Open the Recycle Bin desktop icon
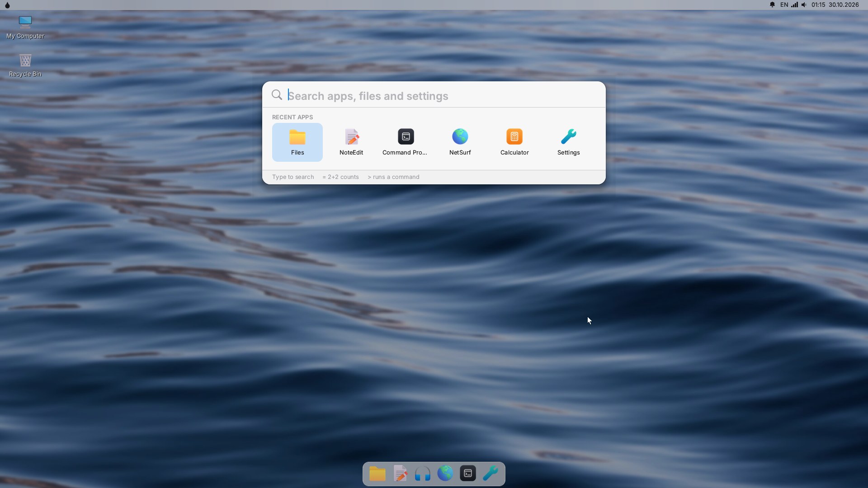868x488 pixels. click(x=25, y=66)
